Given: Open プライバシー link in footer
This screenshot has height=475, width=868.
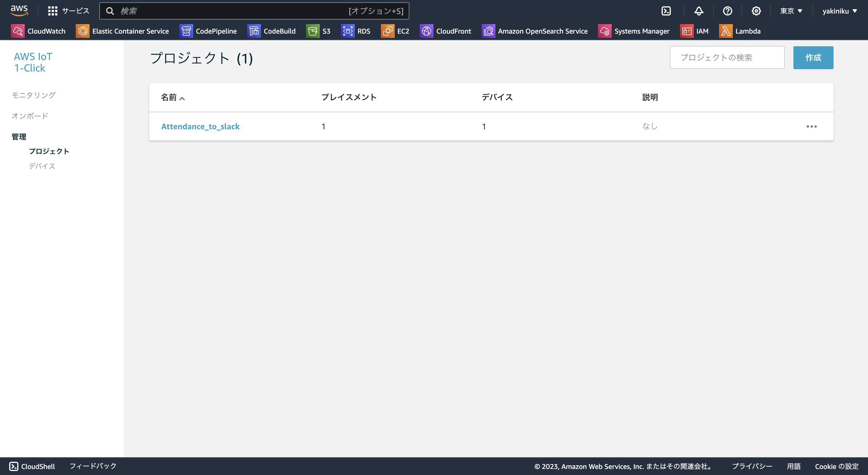Looking at the screenshot, I should [x=752, y=466].
